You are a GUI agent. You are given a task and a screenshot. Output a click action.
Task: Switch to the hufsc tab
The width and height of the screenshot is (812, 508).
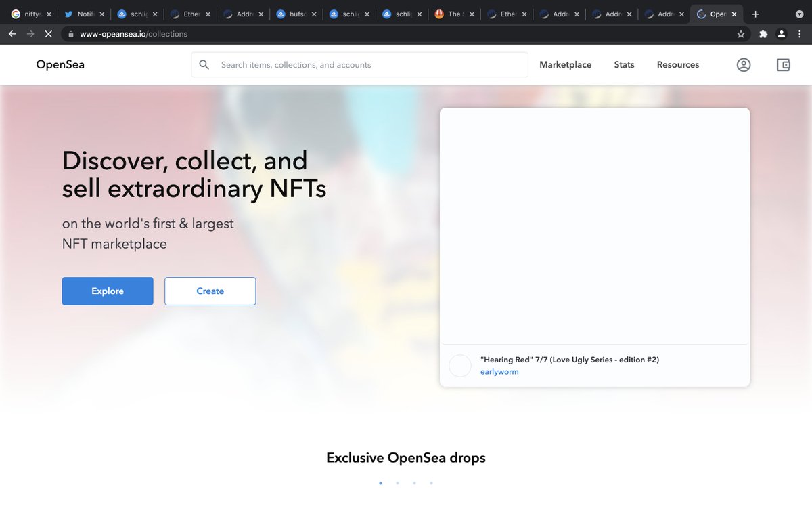click(x=296, y=14)
